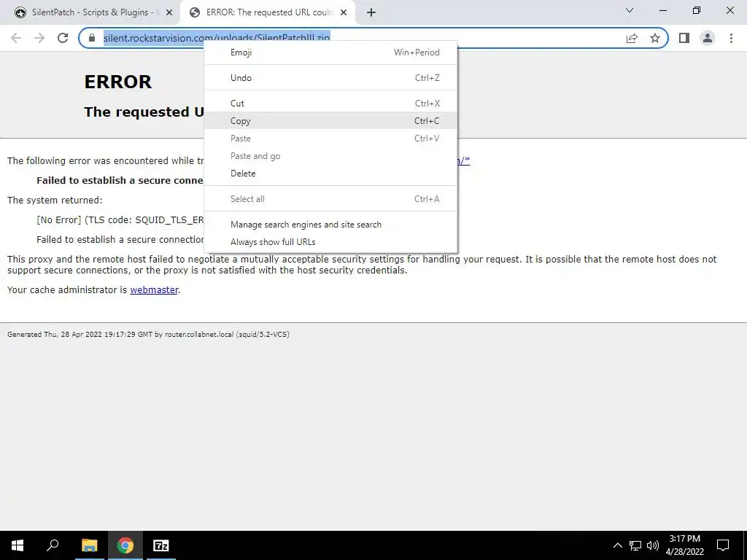Open the volume tray icon
The image size is (747, 560).
coord(653,545)
